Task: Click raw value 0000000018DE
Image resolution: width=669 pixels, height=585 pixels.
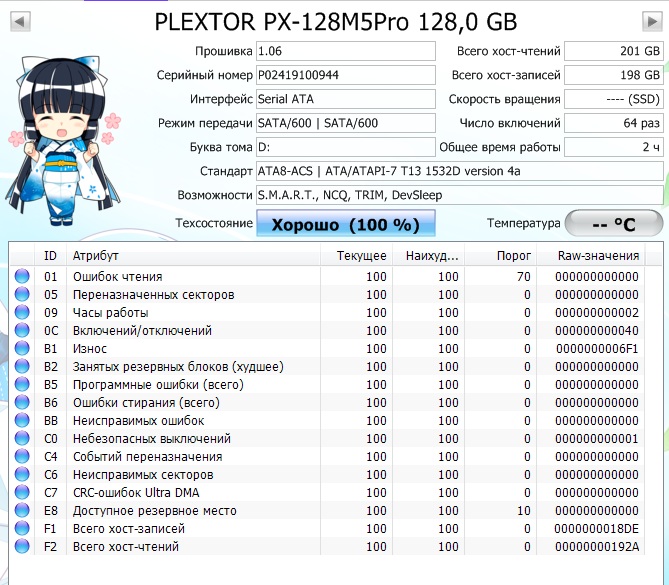Action: pos(596,529)
